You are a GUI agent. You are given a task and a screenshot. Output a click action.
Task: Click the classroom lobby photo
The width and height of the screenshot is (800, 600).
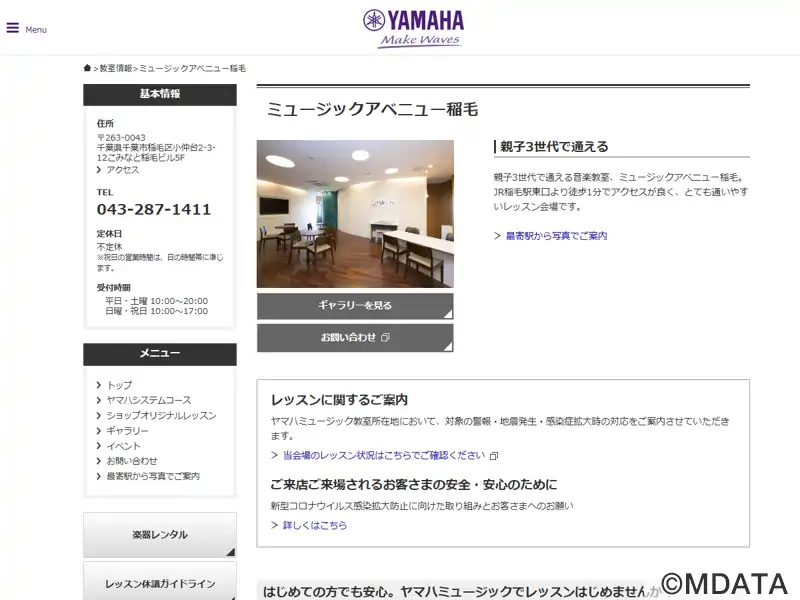click(x=355, y=214)
